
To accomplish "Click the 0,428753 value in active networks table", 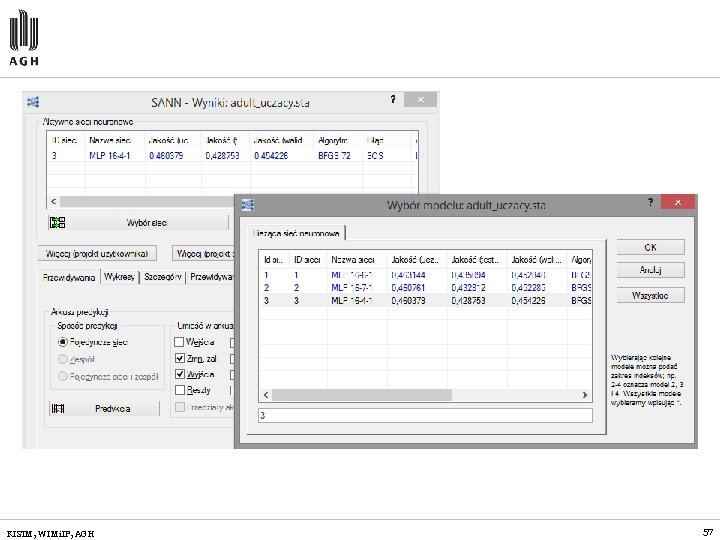I will point(223,156).
